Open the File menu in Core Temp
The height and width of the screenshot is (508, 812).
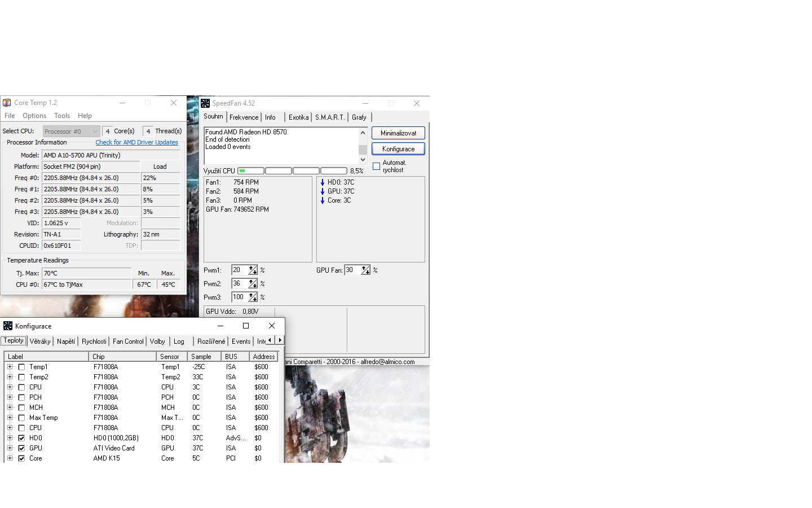pos(10,116)
